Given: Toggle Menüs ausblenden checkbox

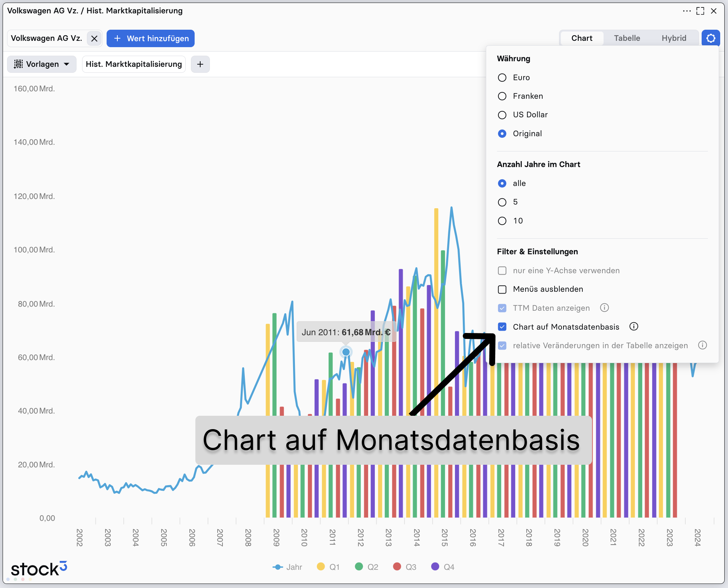Looking at the screenshot, I should point(502,290).
